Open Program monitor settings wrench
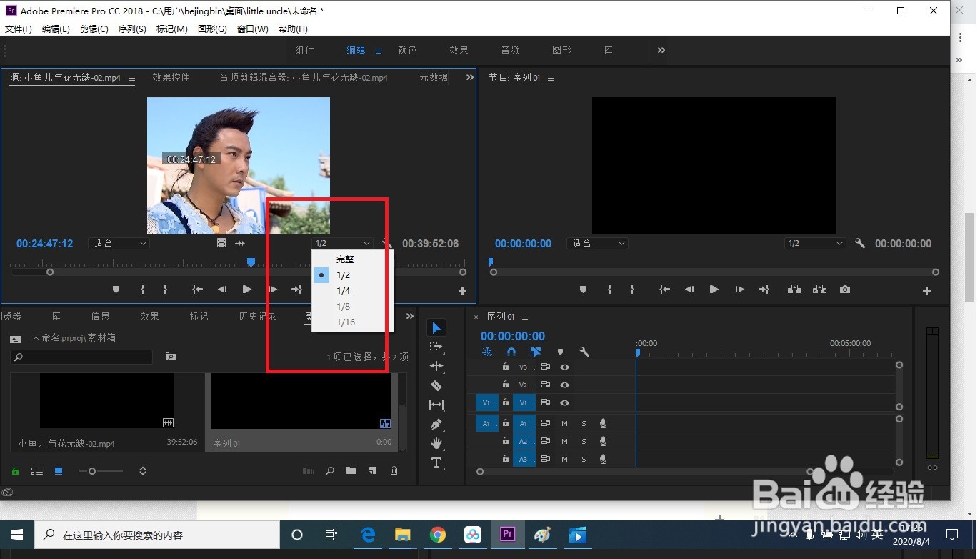Image resolution: width=980 pixels, height=559 pixels. click(860, 243)
